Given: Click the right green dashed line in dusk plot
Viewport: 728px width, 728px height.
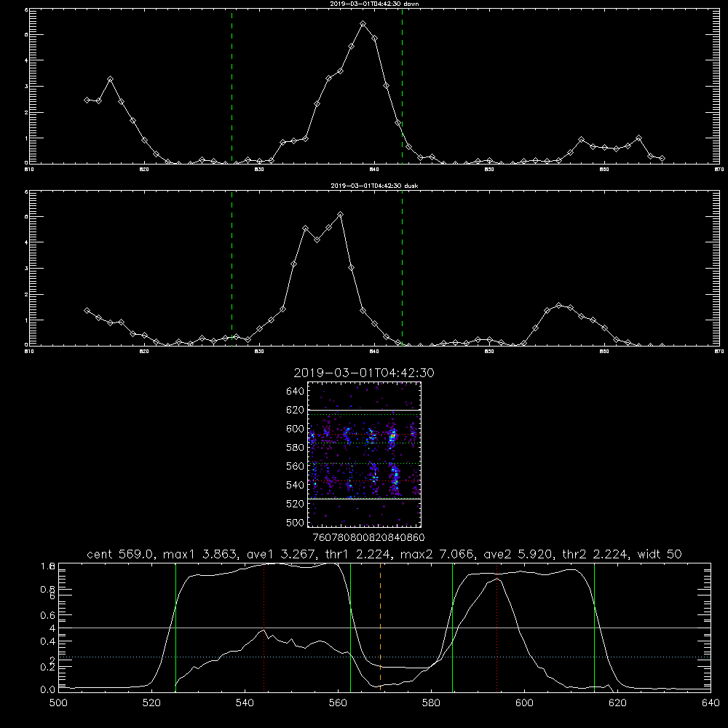Looking at the screenshot, I should [x=402, y=268].
